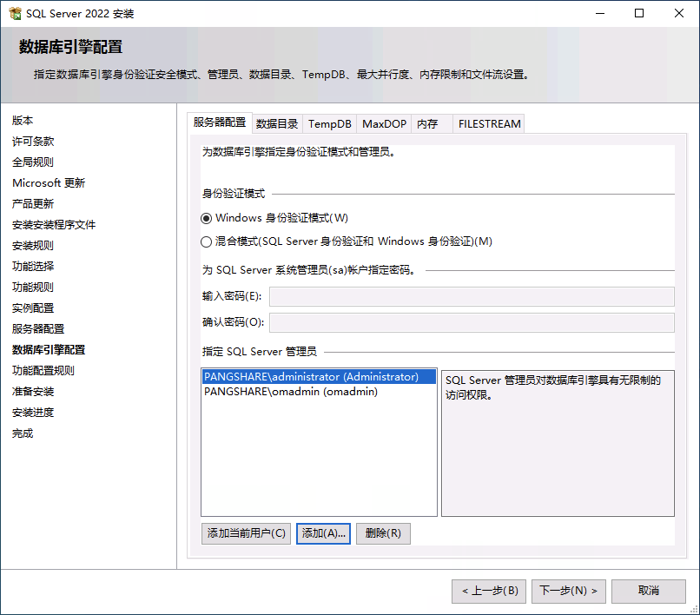Switch to the FILESTREAM tab

[x=487, y=123]
